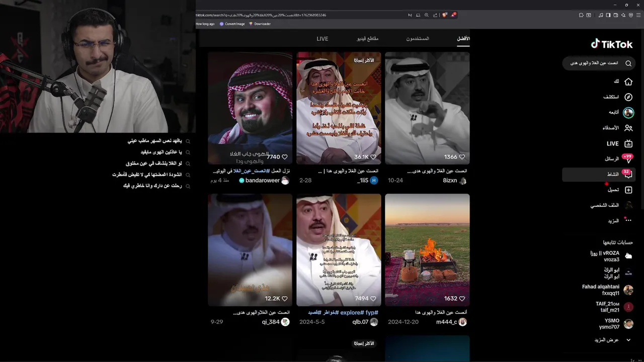Switch to the LIVE results tab
The image size is (644, 362).
point(323,39)
